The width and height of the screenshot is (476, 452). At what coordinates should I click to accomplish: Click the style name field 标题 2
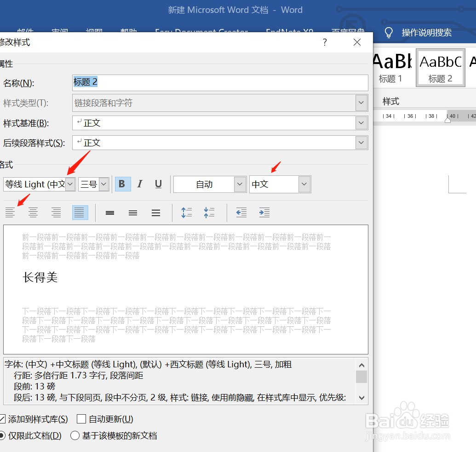tap(220, 83)
